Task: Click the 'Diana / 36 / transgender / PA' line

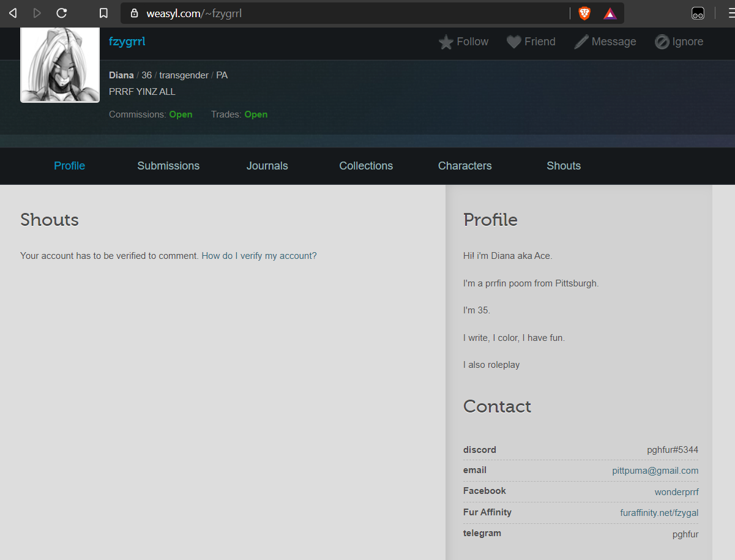Action: (x=168, y=75)
